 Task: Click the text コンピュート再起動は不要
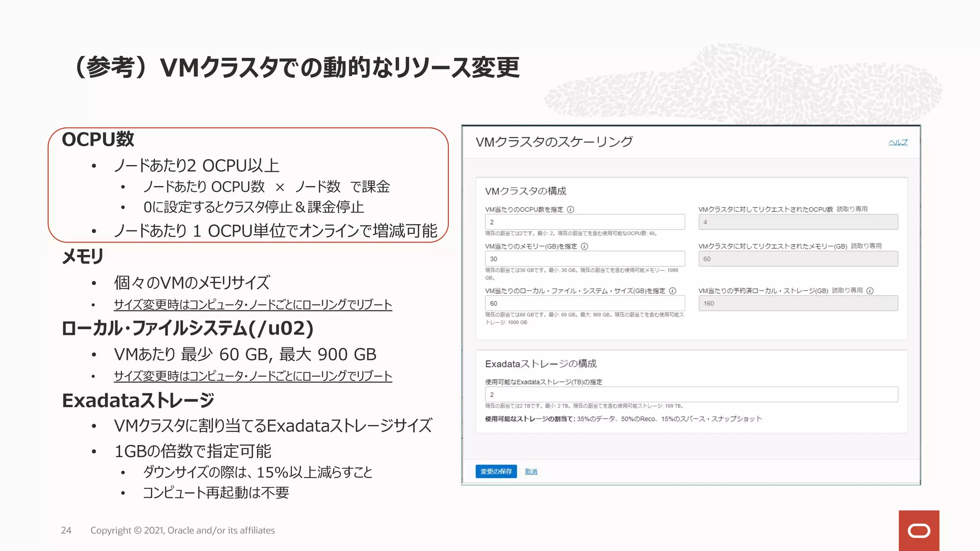(216, 493)
